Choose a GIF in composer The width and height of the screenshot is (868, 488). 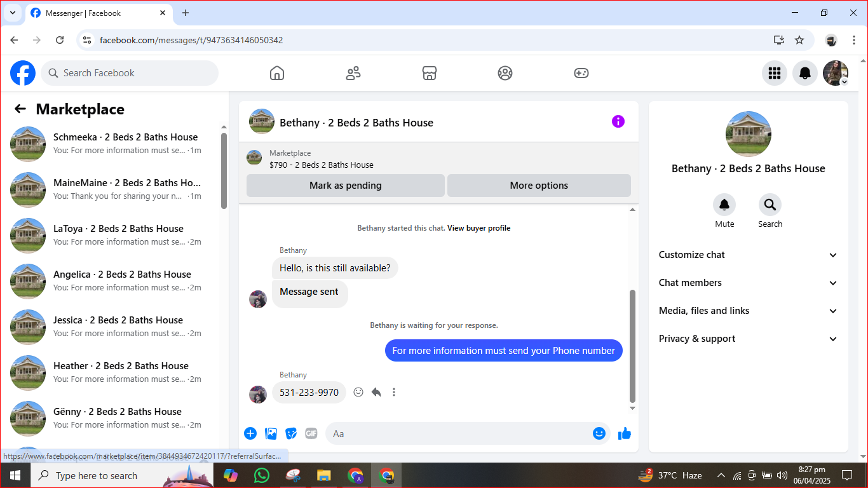(311, 433)
